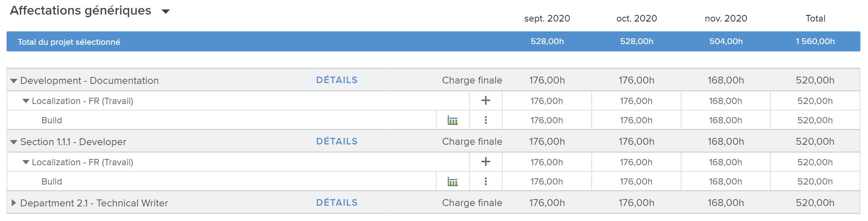Open DÉTAILS for Section 1.1.1 - Developer
The image size is (868, 221).
click(x=337, y=141)
